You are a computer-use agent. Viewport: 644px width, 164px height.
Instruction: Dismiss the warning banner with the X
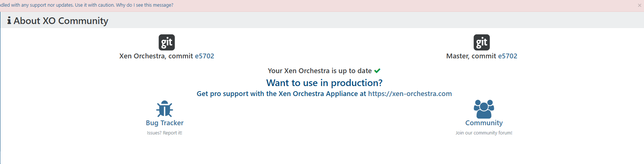tap(640, 5)
